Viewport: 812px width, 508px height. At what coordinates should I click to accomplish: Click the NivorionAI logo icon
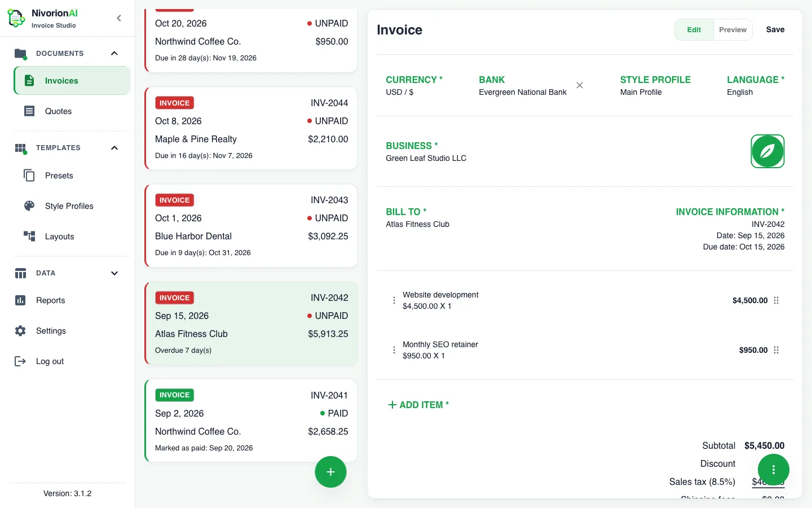(16, 18)
